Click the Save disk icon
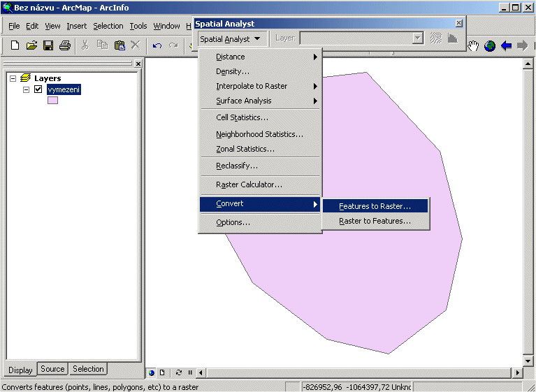Image resolution: width=536 pixels, height=392 pixels. pyautogui.click(x=48, y=45)
